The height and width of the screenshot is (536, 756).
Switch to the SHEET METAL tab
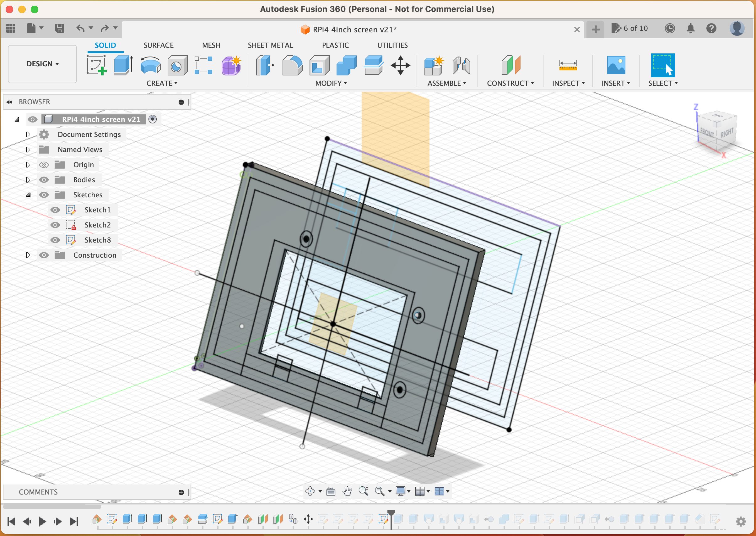271,45
